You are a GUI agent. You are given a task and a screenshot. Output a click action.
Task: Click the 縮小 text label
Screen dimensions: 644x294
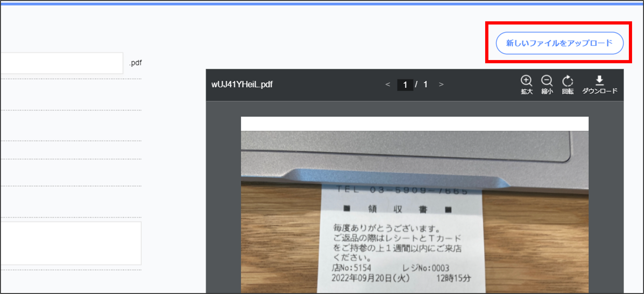tap(547, 91)
